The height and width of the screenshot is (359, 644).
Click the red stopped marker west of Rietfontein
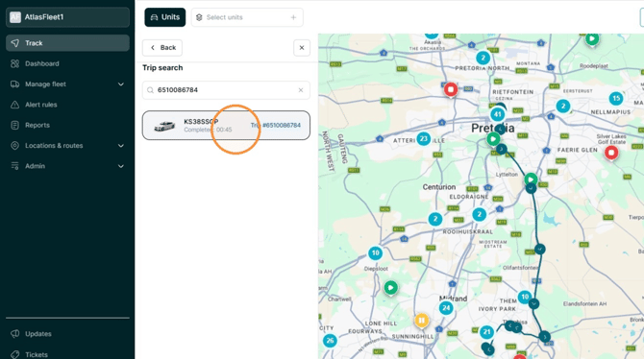(x=451, y=89)
